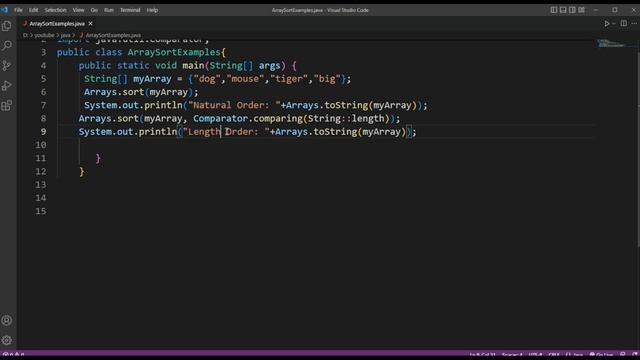Open the Explorer view in activity bar
640x360 pixels.
click(x=7, y=26)
